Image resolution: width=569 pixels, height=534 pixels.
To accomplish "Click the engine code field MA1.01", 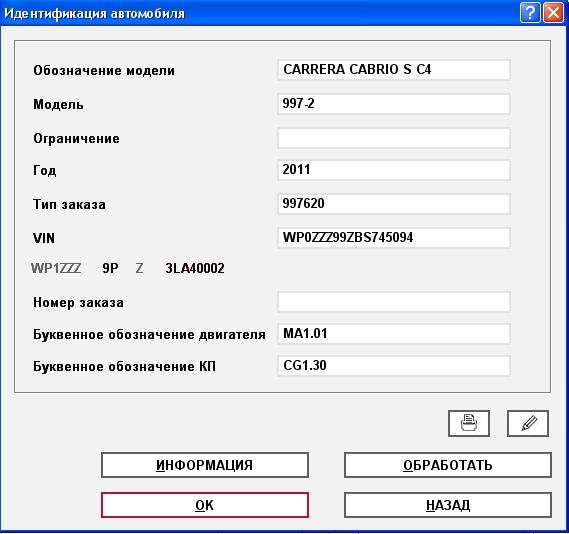I will tap(394, 334).
